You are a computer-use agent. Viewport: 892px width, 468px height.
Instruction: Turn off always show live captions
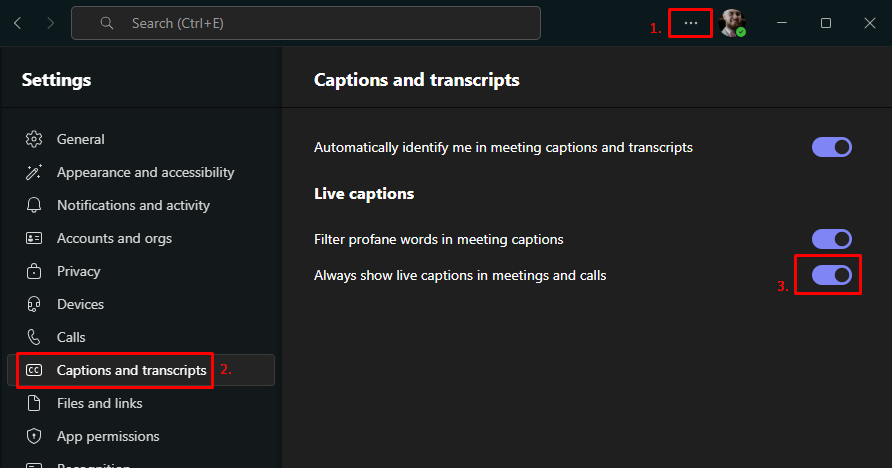(831, 274)
